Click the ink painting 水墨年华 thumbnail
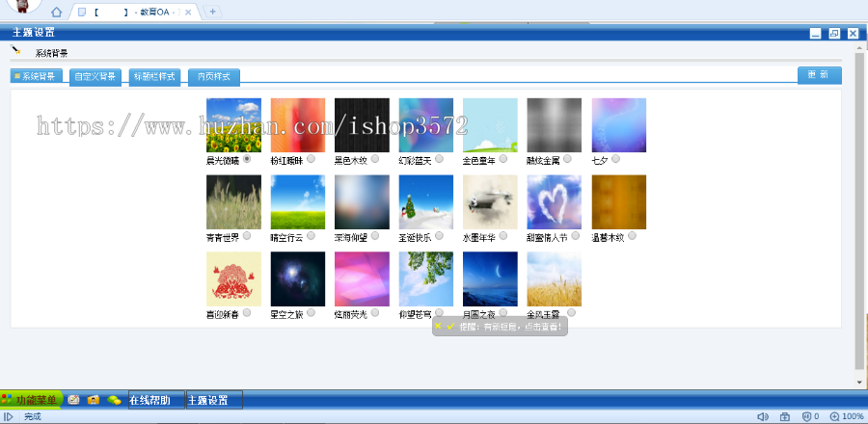This screenshot has width=868, height=424. pos(490,201)
